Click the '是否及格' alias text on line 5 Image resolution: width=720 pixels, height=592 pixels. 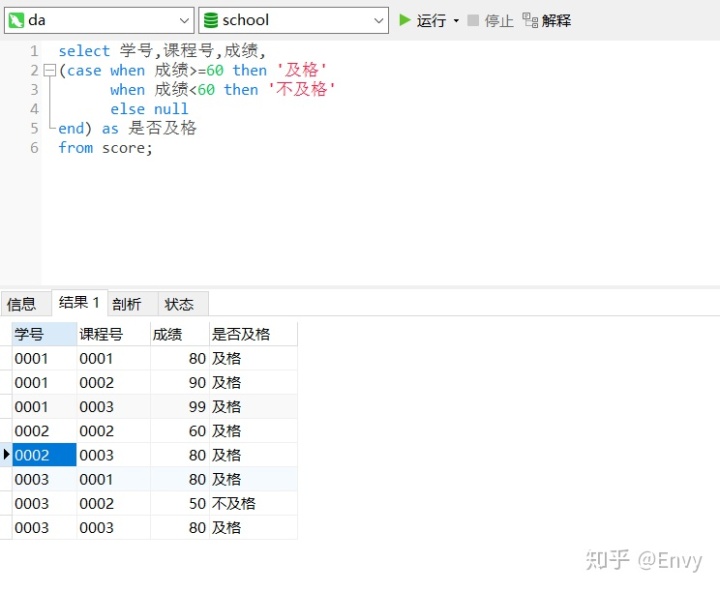pos(163,128)
